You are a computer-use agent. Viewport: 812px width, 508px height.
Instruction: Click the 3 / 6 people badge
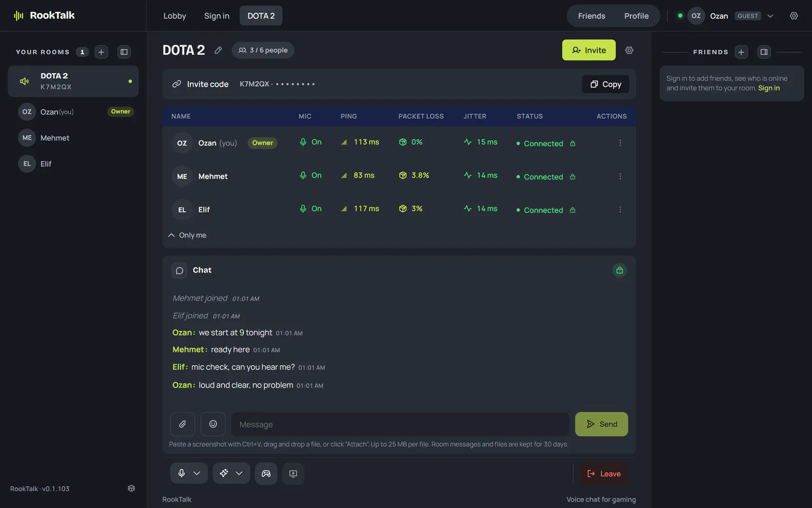[x=263, y=50]
